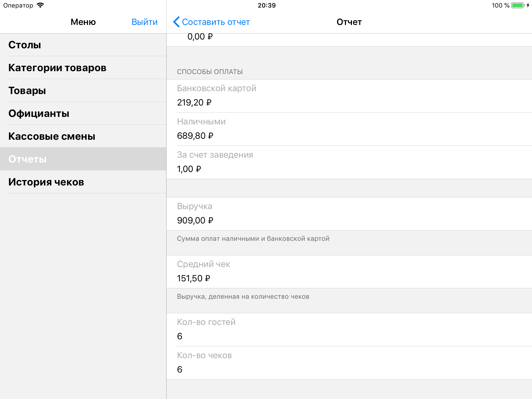Tap the Выручка 909,00 ₽ row
Screen dimensions: 532x399
349,214
